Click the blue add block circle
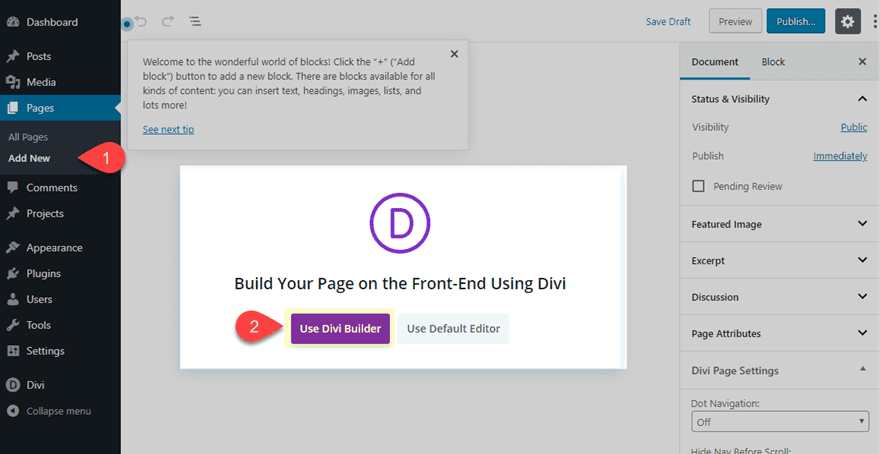The width and height of the screenshot is (880, 454). point(127,24)
